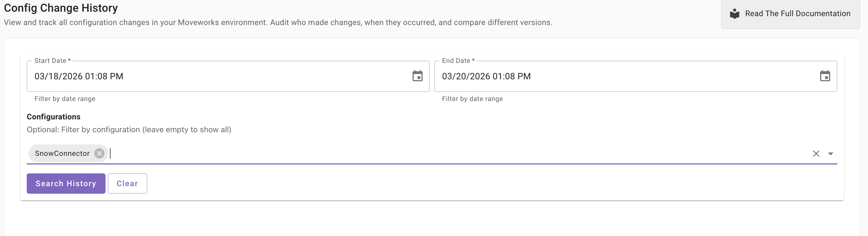
Task: Click helper text under End Date
Action: [472, 99]
